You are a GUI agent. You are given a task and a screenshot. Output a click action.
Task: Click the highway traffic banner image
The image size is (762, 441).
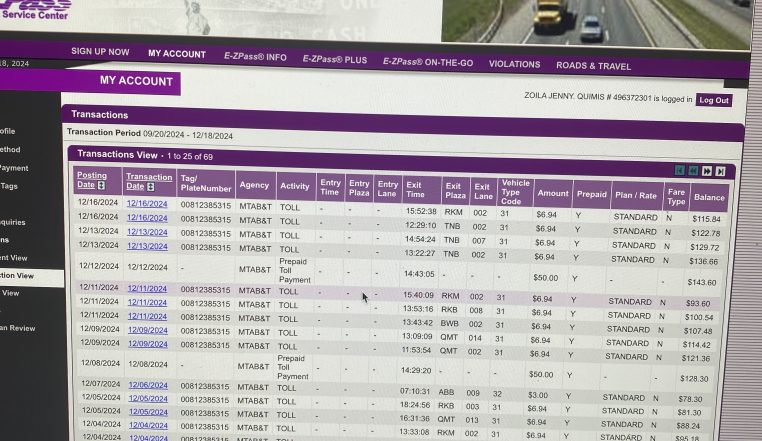[x=595, y=22]
